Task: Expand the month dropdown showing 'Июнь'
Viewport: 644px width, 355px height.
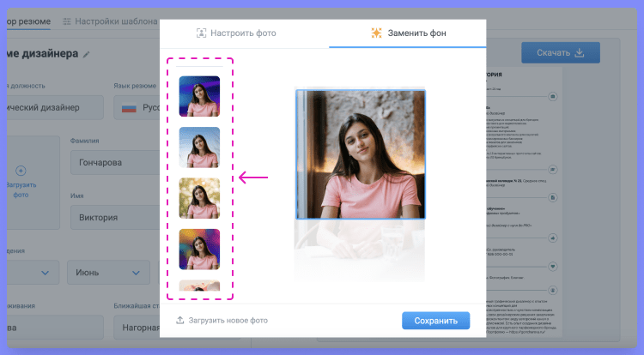Action: (108, 273)
